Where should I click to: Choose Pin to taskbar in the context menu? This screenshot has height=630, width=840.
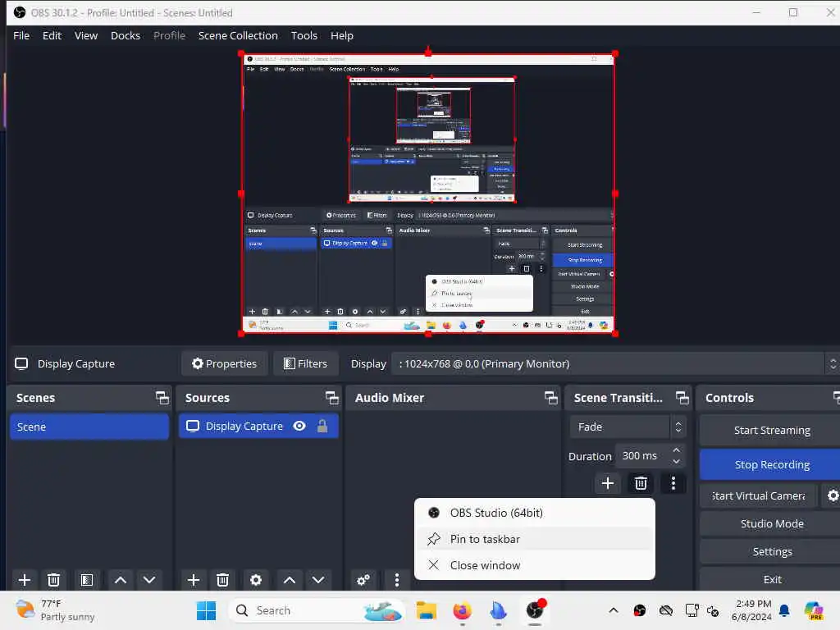point(535,539)
